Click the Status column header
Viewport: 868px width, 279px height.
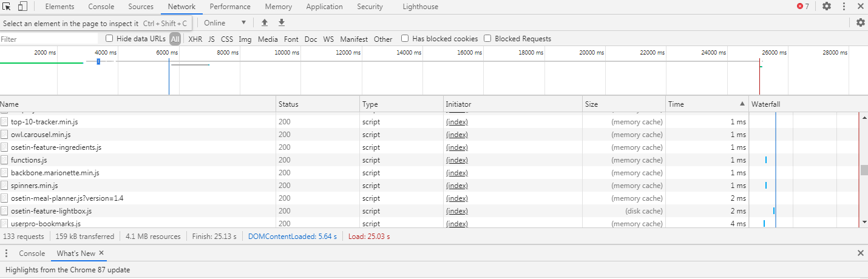click(318, 104)
